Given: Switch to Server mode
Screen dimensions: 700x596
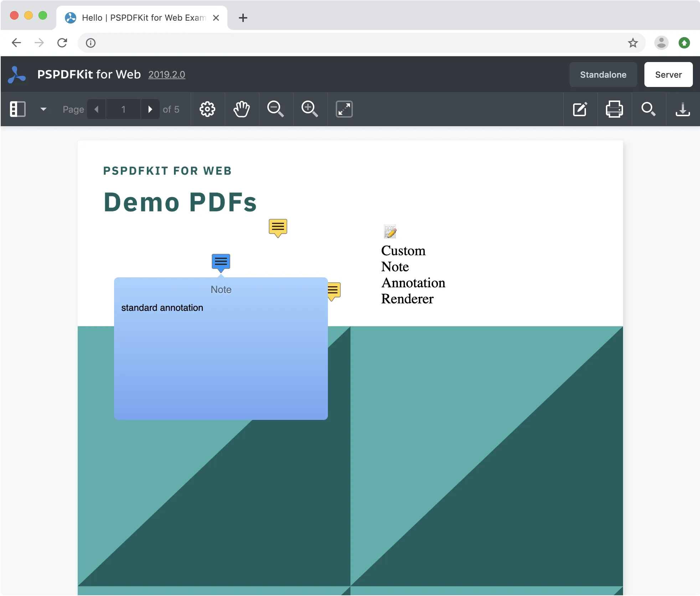Looking at the screenshot, I should point(668,74).
